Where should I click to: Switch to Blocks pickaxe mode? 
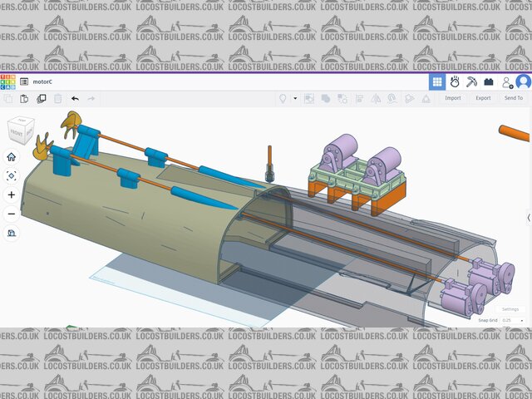471,81
